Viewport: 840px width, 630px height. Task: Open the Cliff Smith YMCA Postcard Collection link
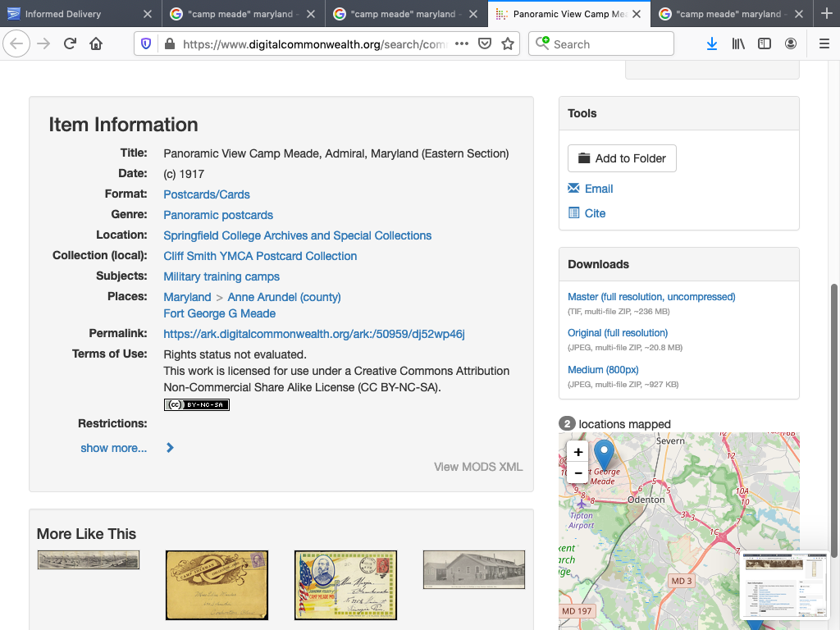tap(260, 256)
